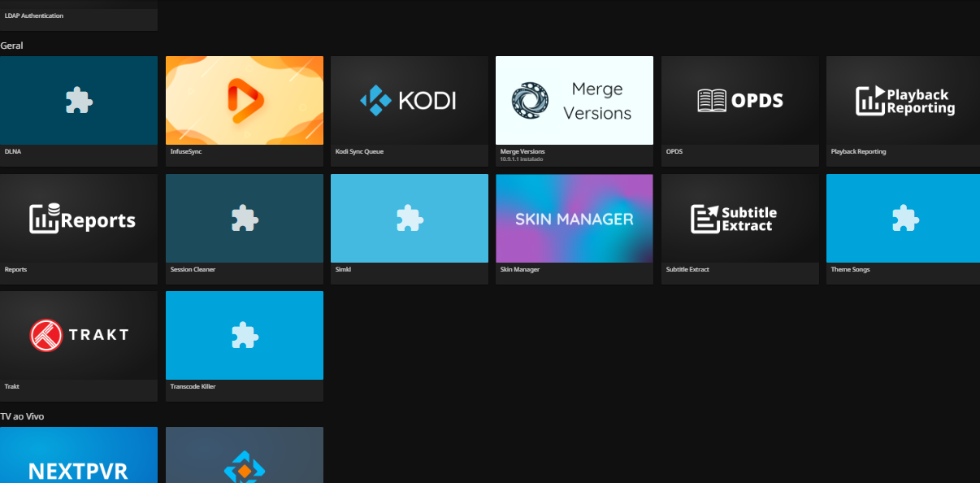980x483 pixels.
Task: Click the Merge Versions name text
Action: tap(523, 151)
